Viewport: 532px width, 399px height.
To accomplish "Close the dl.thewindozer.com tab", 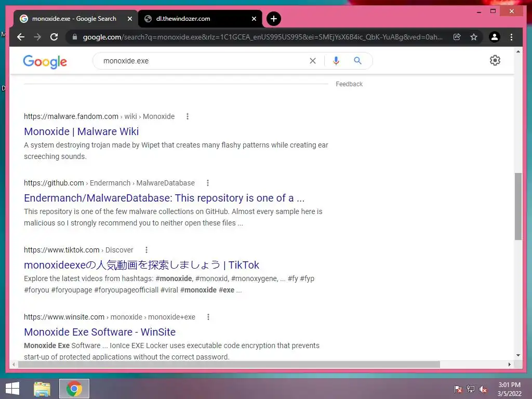I will pos(254,19).
